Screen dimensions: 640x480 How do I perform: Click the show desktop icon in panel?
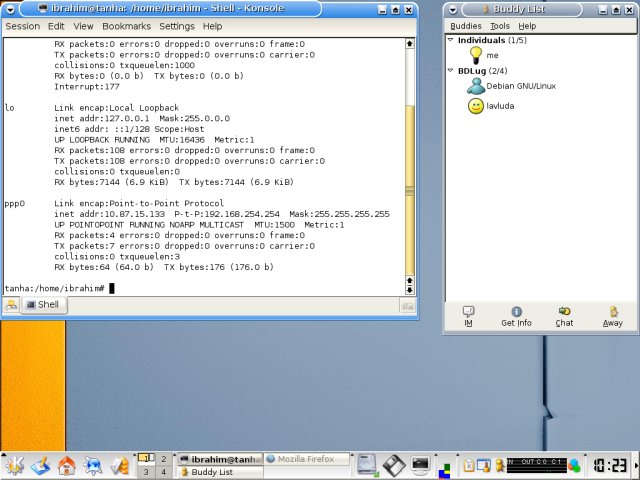(41, 465)
